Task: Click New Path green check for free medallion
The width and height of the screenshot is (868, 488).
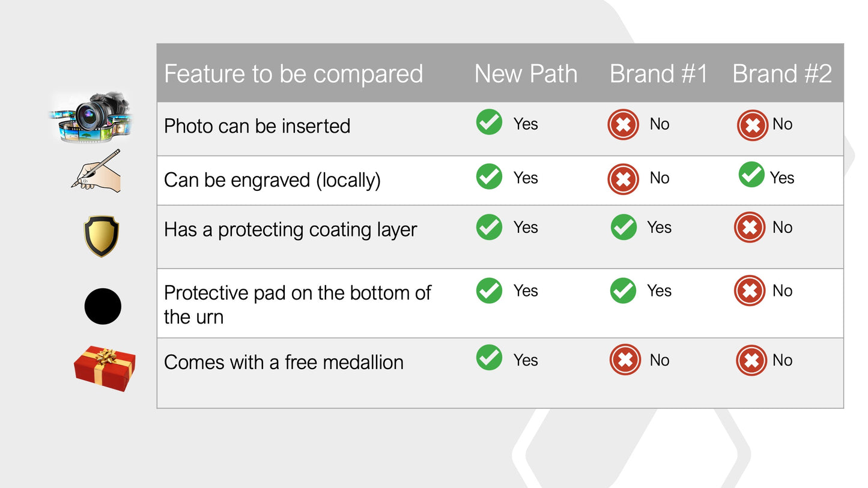Action: [489, 358]
